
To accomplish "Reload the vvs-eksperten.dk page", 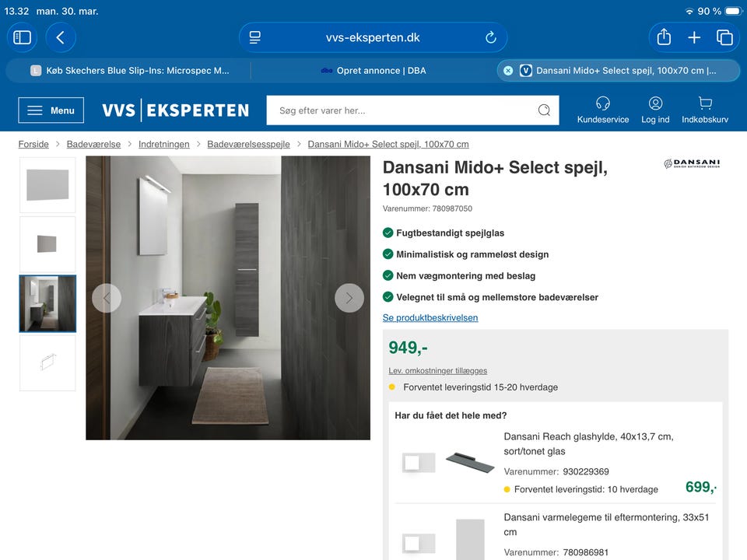I will tap(491, 37).
